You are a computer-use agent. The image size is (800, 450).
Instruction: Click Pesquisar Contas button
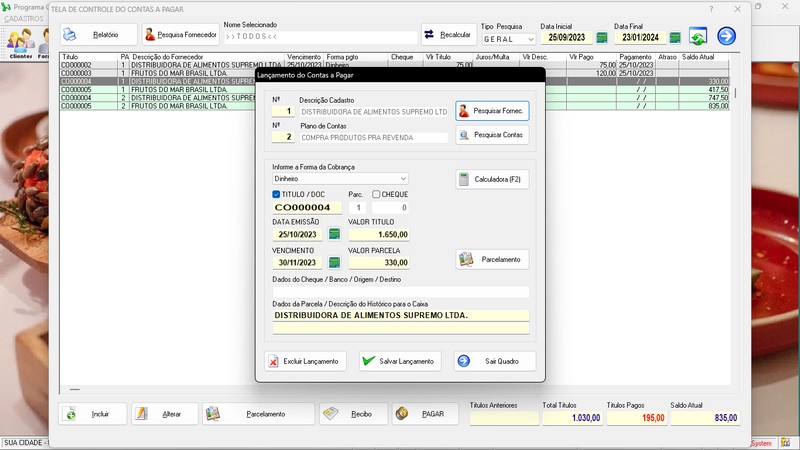(x=492, y=135)
